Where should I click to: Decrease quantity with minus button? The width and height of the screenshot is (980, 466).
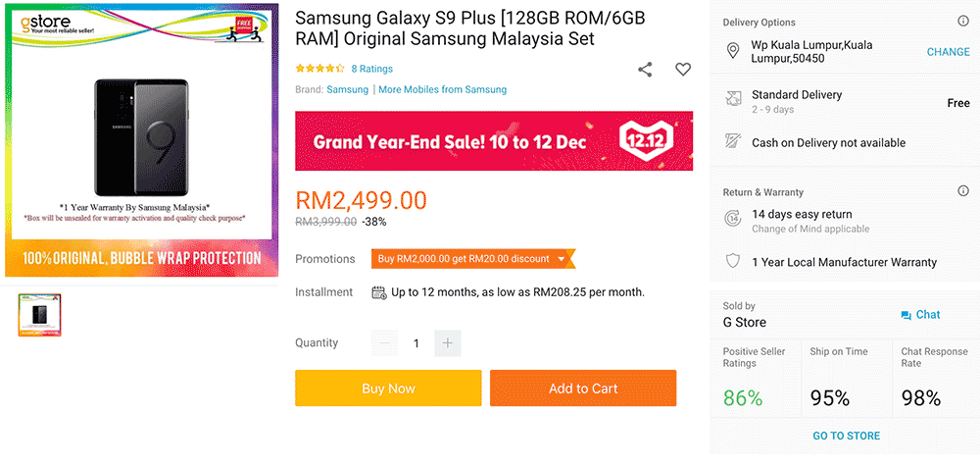[x=385, y=343]
